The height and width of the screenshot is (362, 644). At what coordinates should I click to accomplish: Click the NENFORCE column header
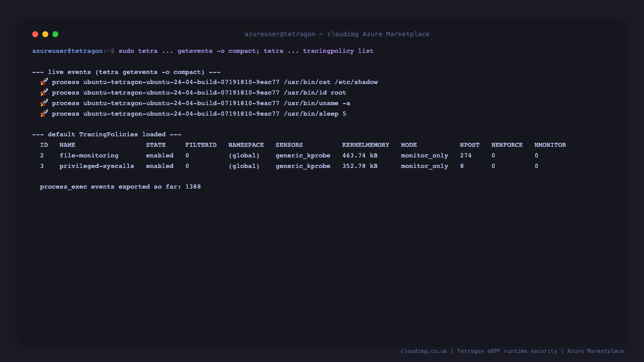point(507,145)
